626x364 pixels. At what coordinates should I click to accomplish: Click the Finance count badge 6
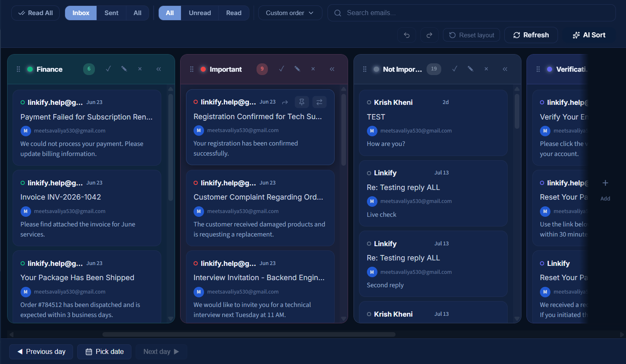click(x=89, y=69)
